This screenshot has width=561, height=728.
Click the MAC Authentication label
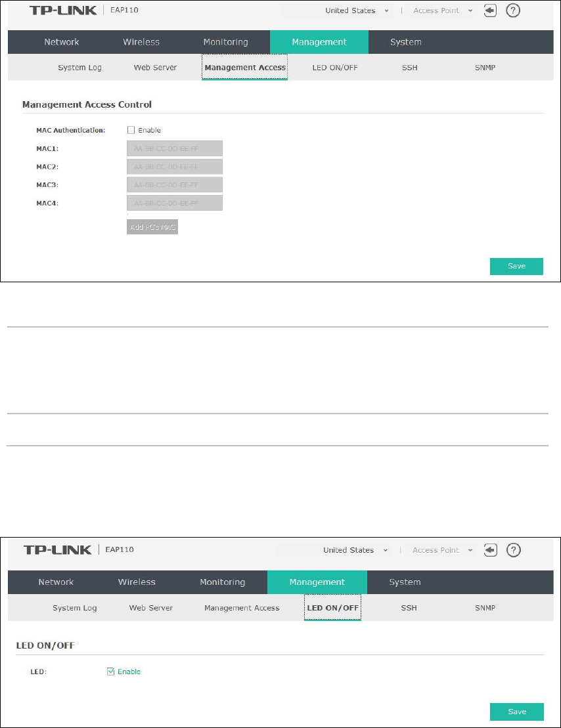pyautogui.click(x=71, y=130)
